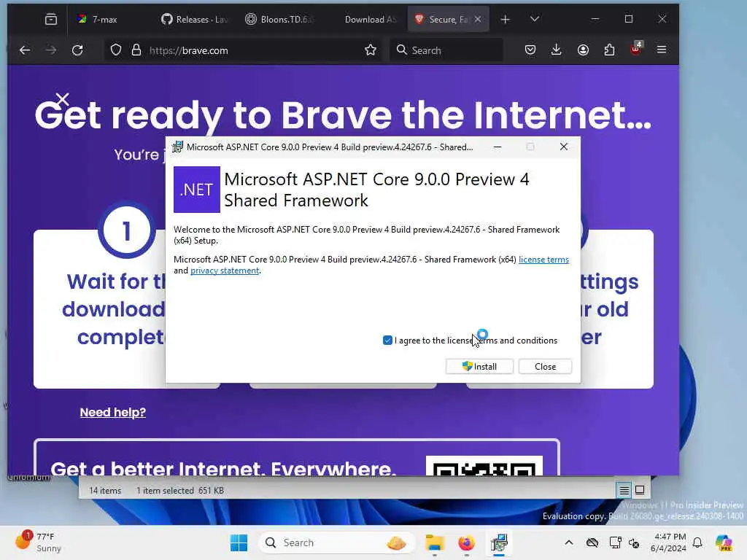Open the Windows Start menu
Viewport: 747px width, 560px height.
click(x=239, y=542)
